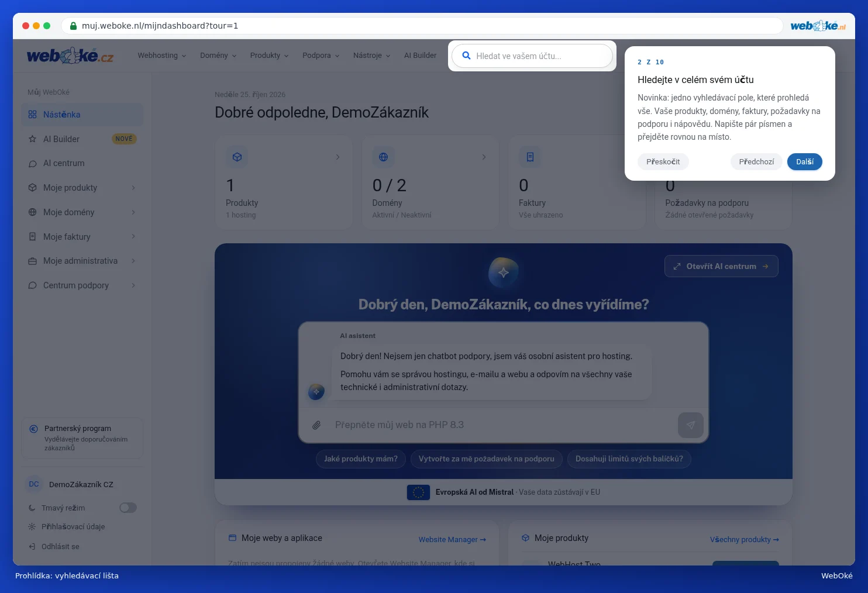Go to Nástěnka in the sidebar

[82, 115]
